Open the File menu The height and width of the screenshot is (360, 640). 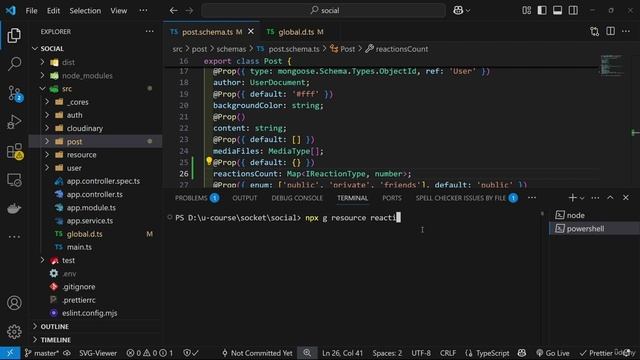[31, 11]
